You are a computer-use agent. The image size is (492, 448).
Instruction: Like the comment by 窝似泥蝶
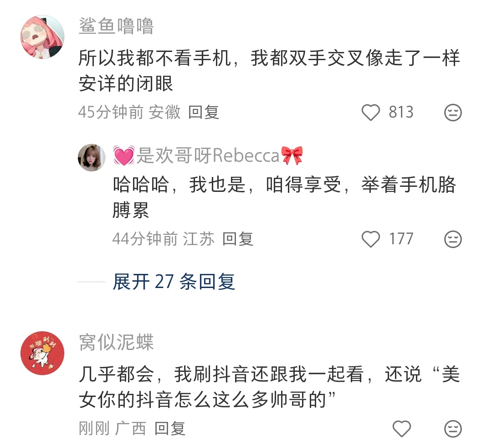pos(402,428)
